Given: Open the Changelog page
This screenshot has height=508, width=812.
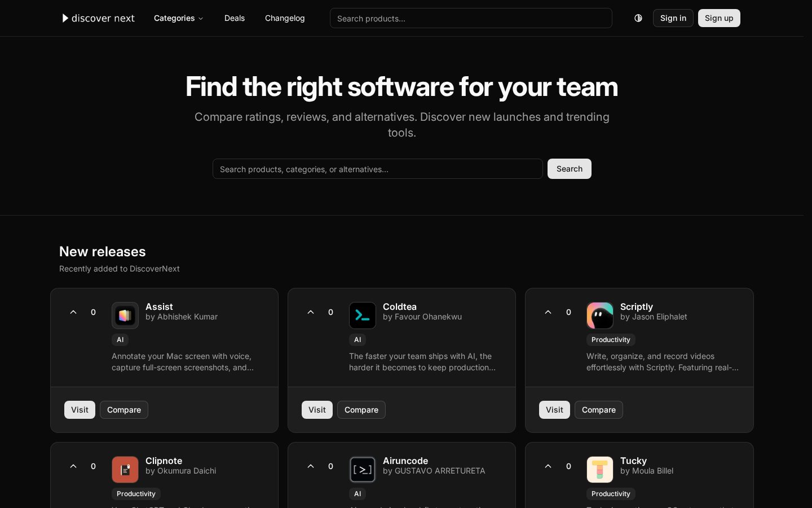Looking at the screenshot, I should click(x=285, y=18).
